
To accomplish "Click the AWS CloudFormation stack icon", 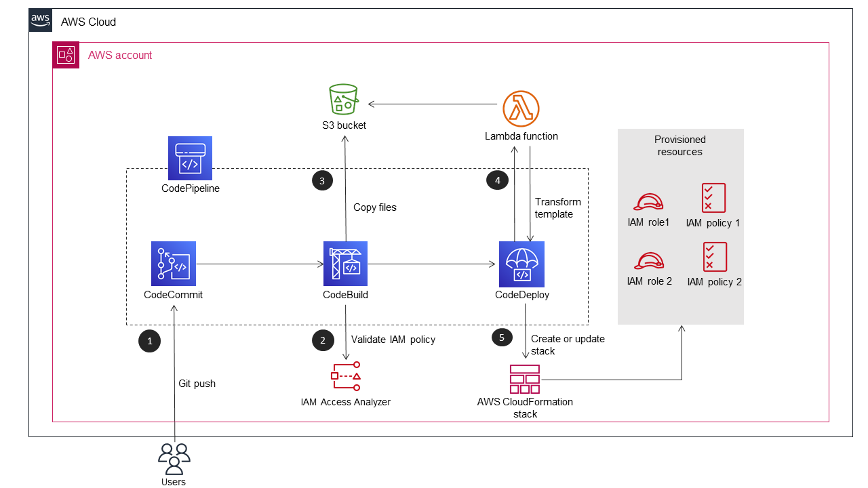I will [525, 379].
